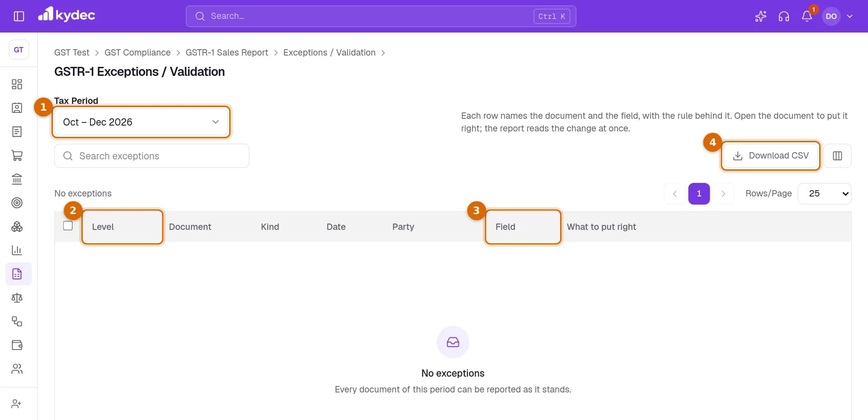This screenshot has height=420, width=868.
Task: Open the workflow shapes icon in sidebar
Action: pyautogui.click(x=17, y=322)
